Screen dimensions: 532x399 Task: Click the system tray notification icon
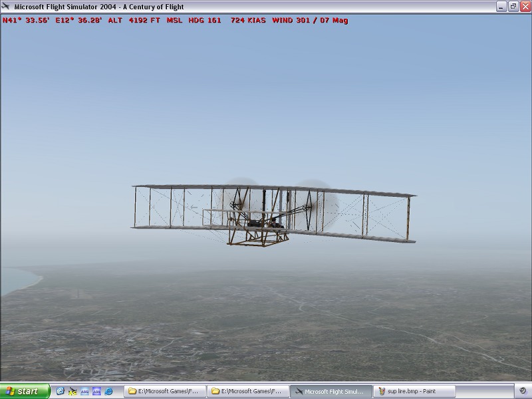(523, 391)
